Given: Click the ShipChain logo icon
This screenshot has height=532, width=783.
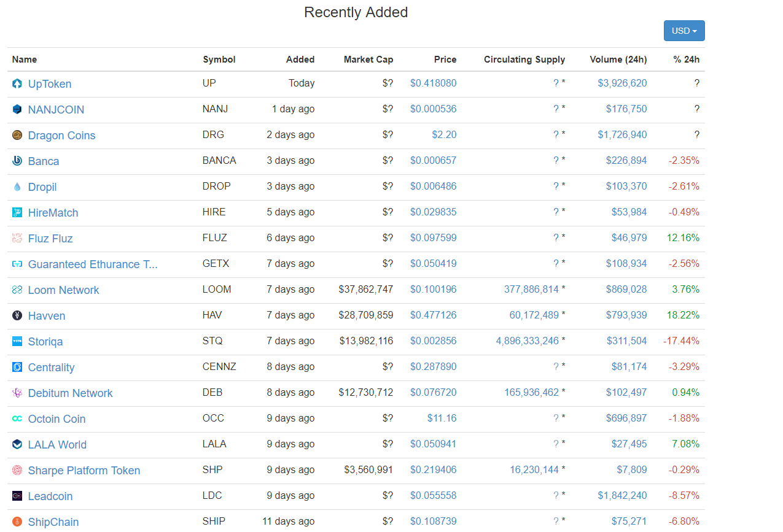Looking at the screenshot, I should [x=17, y=522].
